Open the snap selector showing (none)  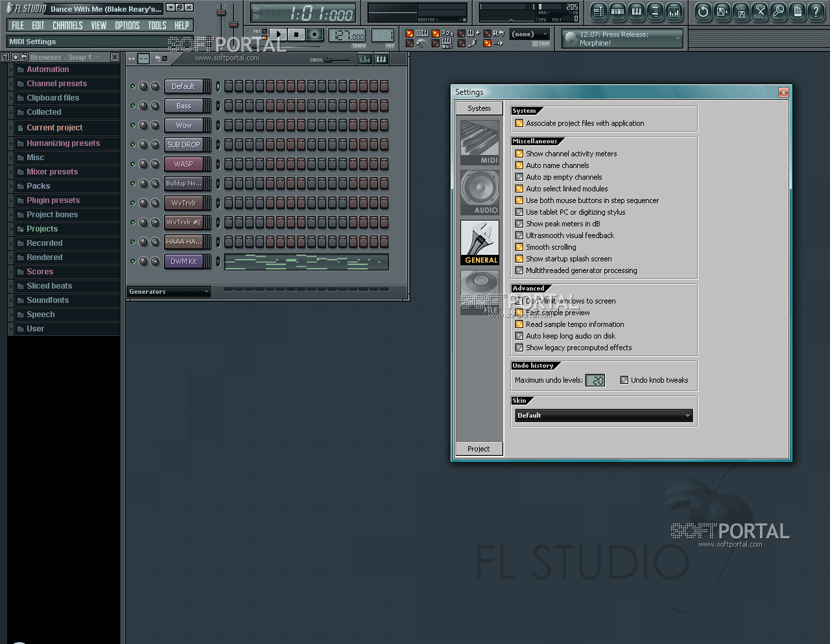coord(529,34)
